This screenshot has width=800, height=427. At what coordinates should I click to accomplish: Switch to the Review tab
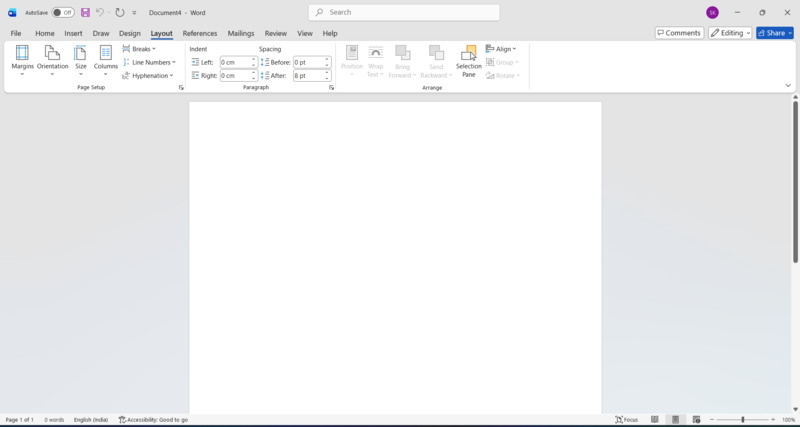(x=276, y=33)
